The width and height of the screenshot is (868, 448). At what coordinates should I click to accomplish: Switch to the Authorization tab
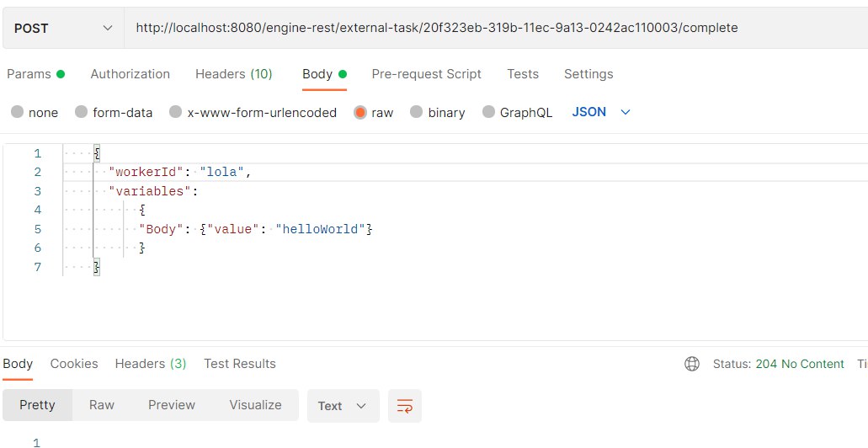pyautogui.click(x=130, y=74)
